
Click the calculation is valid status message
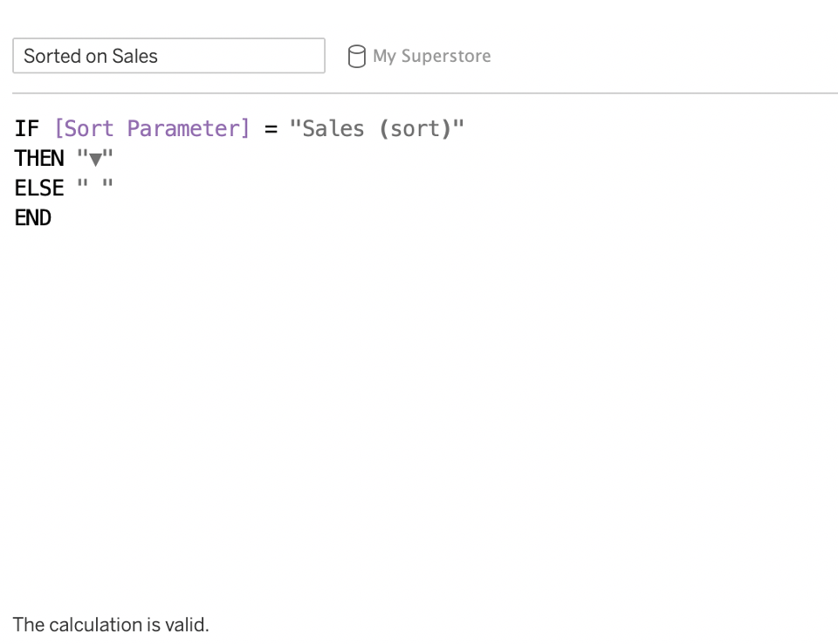point(111,624)
